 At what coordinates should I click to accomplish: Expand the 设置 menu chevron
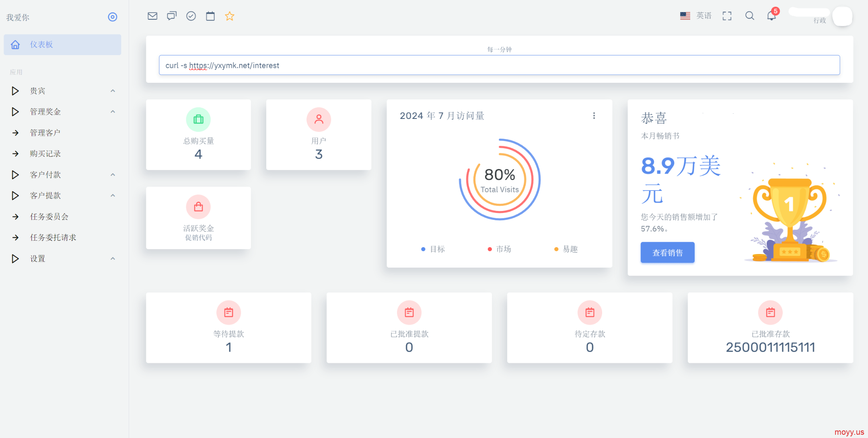tap(113, 259)
